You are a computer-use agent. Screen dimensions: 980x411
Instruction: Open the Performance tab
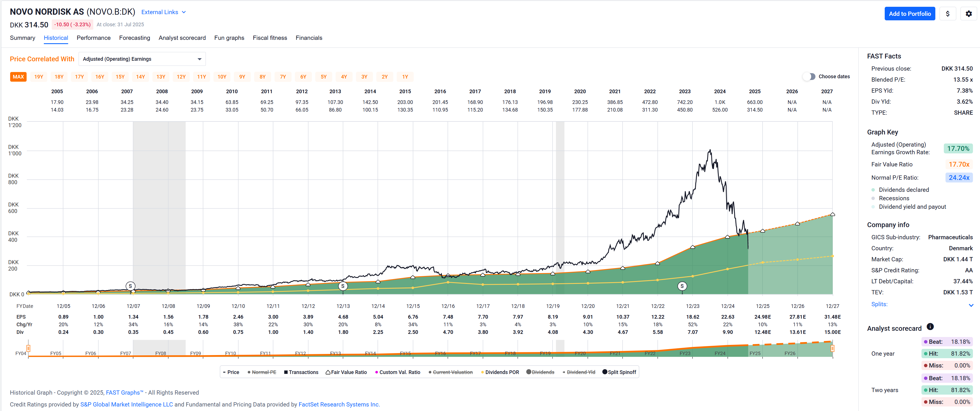point(94,38)
